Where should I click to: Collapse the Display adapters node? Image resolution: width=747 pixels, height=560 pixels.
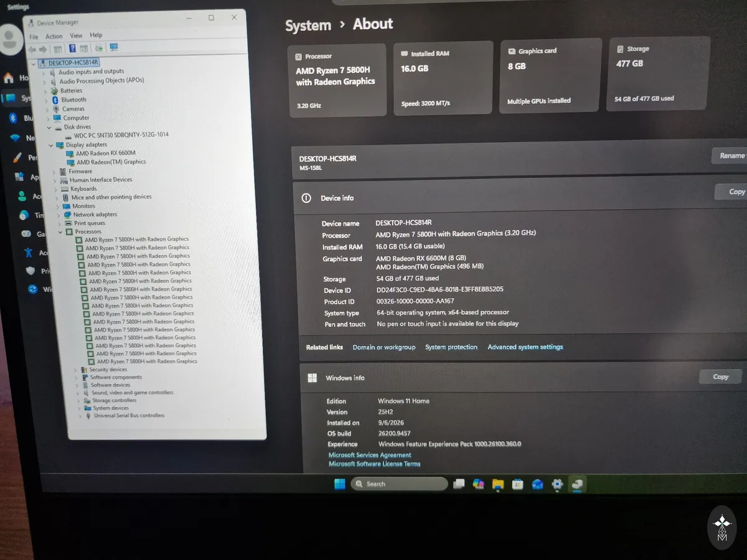(51, 144)
